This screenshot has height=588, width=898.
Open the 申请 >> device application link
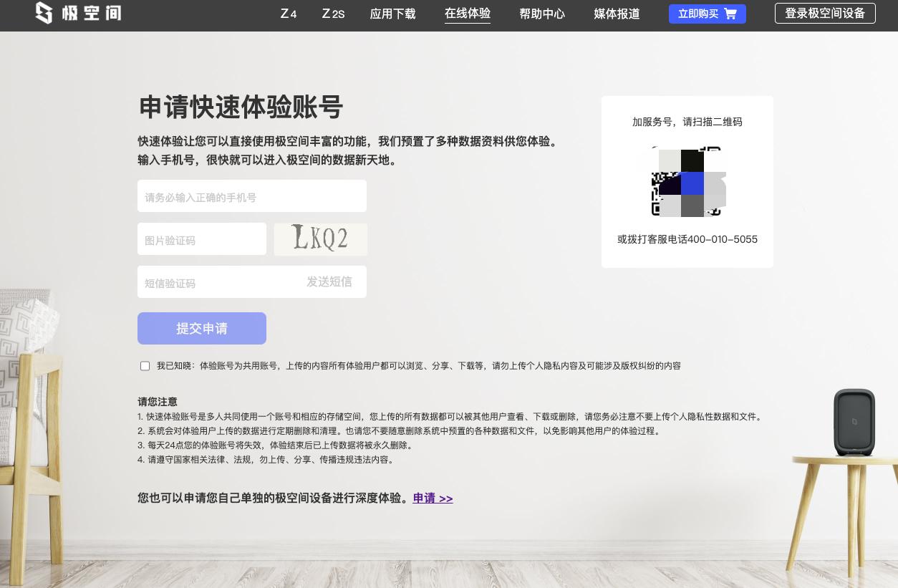433,498
